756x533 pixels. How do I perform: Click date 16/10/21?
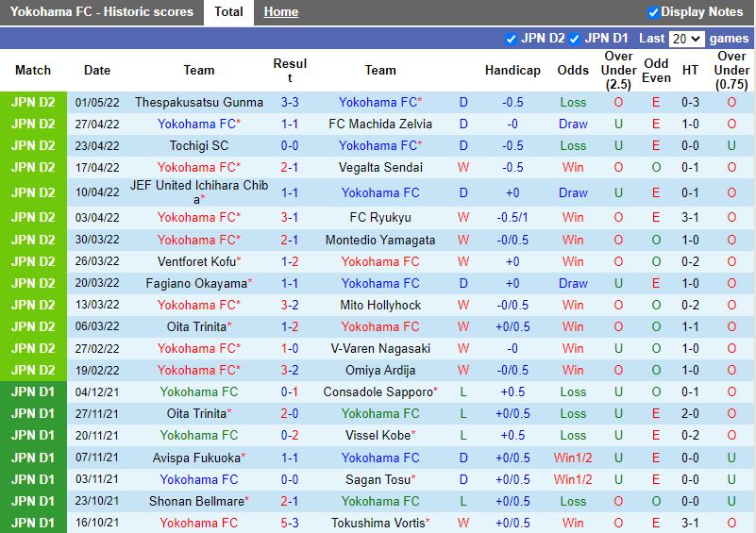click(97, 523)
